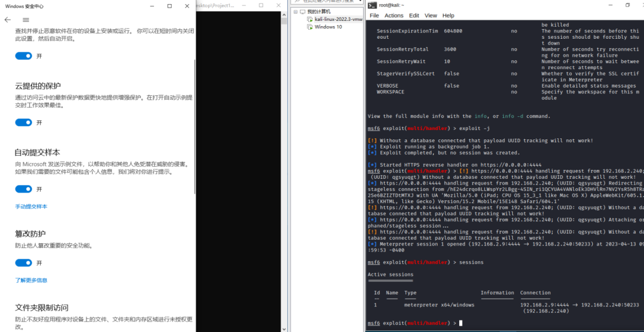Close the Project1 console window
Viewport: 644px width, 332px height.
(x=278, y=5)
